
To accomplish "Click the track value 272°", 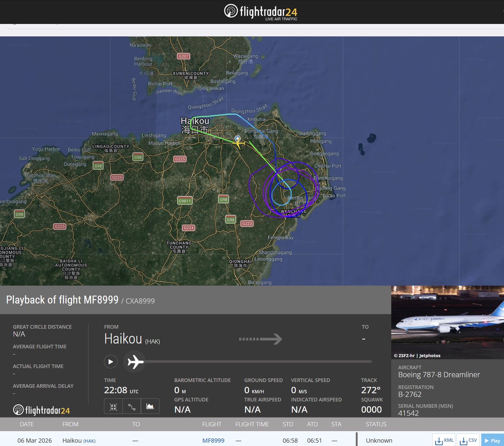I will click(x=371, y=390).
